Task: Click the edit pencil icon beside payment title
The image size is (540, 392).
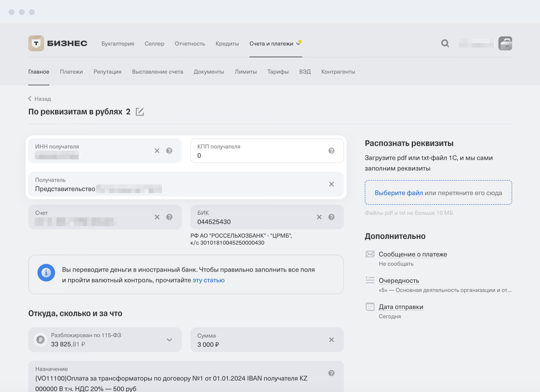Action: click(x=140, y=112)
